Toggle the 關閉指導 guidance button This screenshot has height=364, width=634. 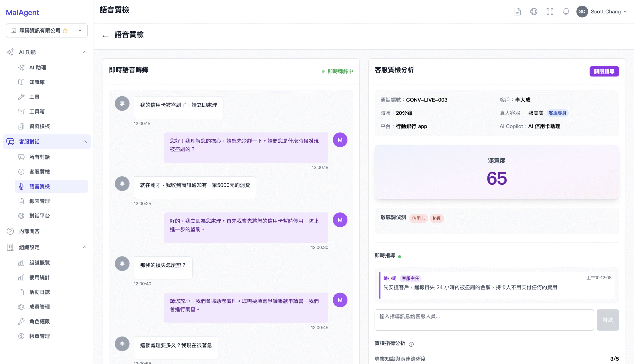604,71
